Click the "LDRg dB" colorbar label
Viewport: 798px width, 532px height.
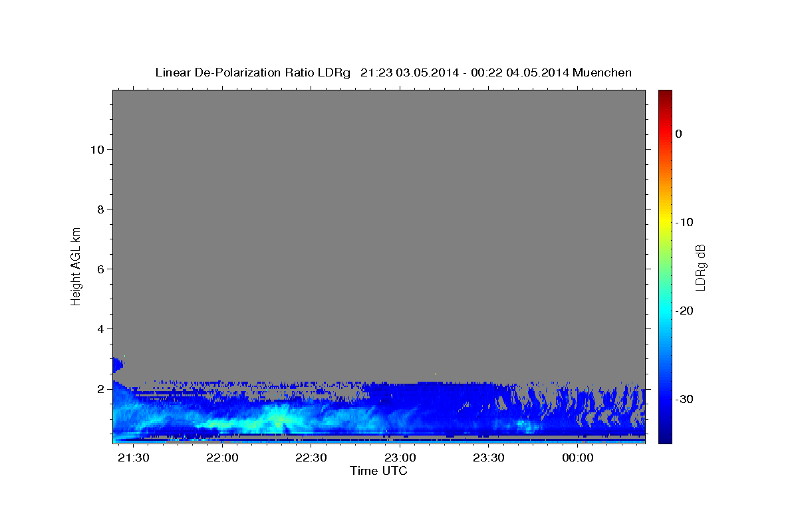coord(700,267)
